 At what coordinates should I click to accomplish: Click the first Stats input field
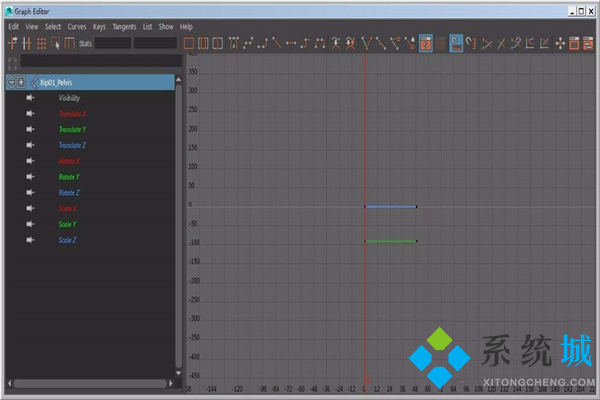click(112, 43)
